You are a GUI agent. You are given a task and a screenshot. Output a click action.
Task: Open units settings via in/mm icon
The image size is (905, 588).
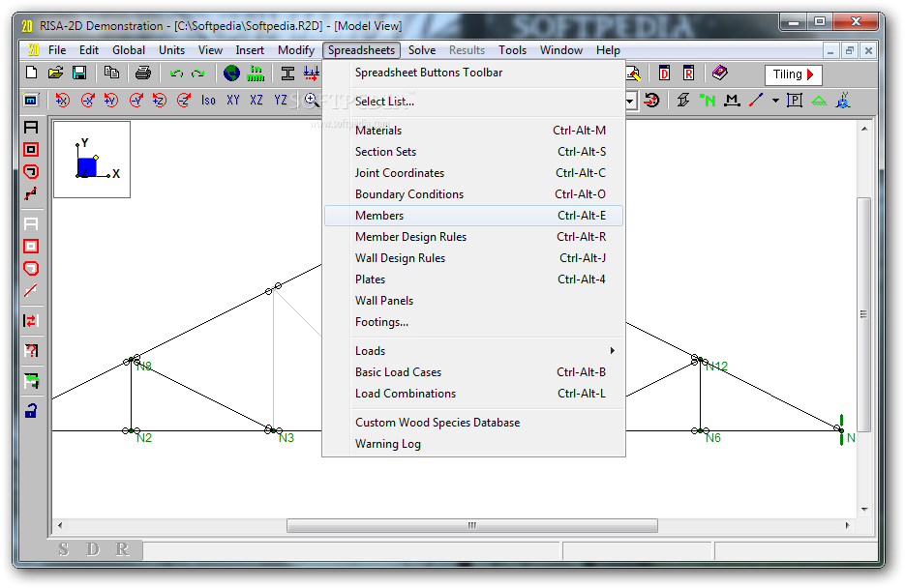(256, 73)
